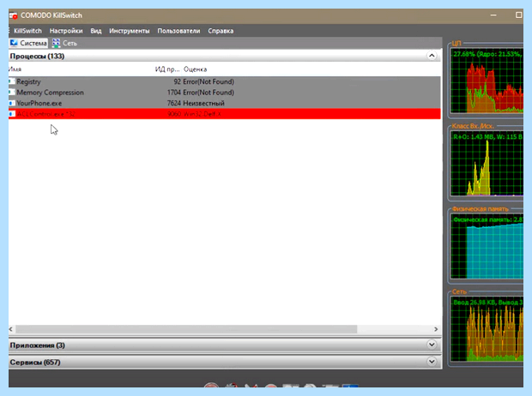Image resolution: width=532 pixels, height=396 pixels.
Task: Expand the Приложения (3) section
Action: point(432,345)
